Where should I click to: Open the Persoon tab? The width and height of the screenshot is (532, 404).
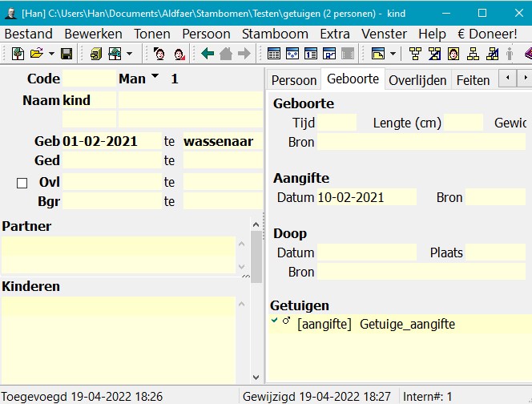294,79
